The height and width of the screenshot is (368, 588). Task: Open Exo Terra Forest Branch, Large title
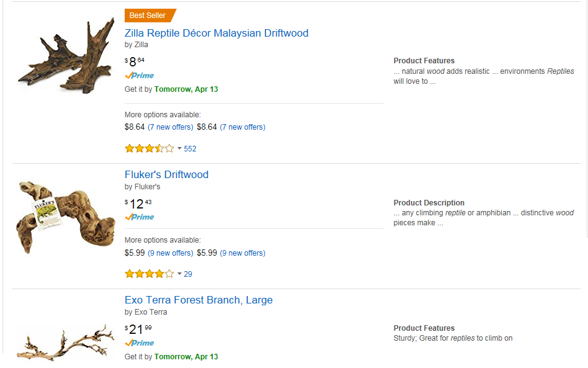click(x=198, y=300)
